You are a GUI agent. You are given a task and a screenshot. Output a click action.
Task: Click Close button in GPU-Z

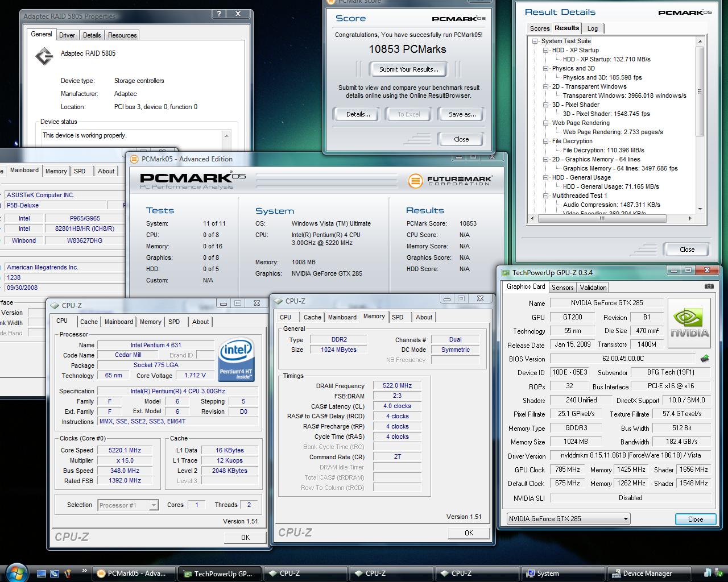pyautogui.click(x=696, y=519)
